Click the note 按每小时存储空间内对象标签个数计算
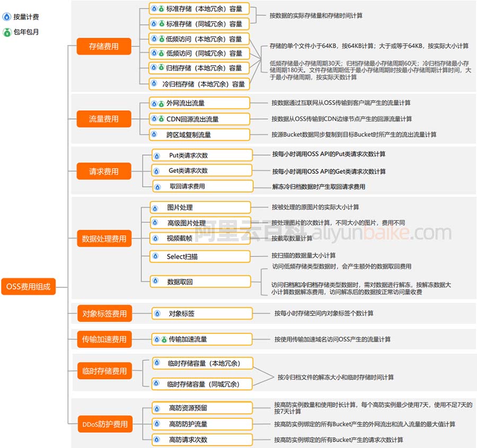The height and width of the screenshot is (448, 477). (324, 313)
